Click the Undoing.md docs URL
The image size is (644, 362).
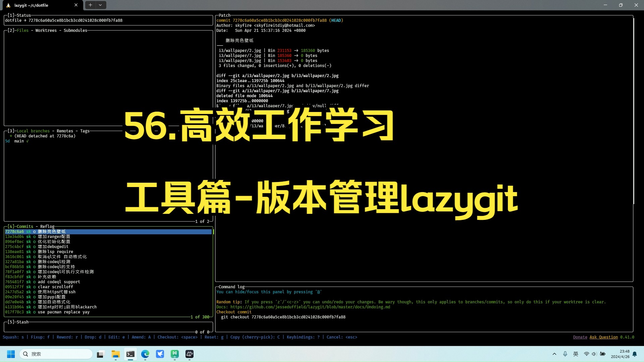click(x=310, y=307)
